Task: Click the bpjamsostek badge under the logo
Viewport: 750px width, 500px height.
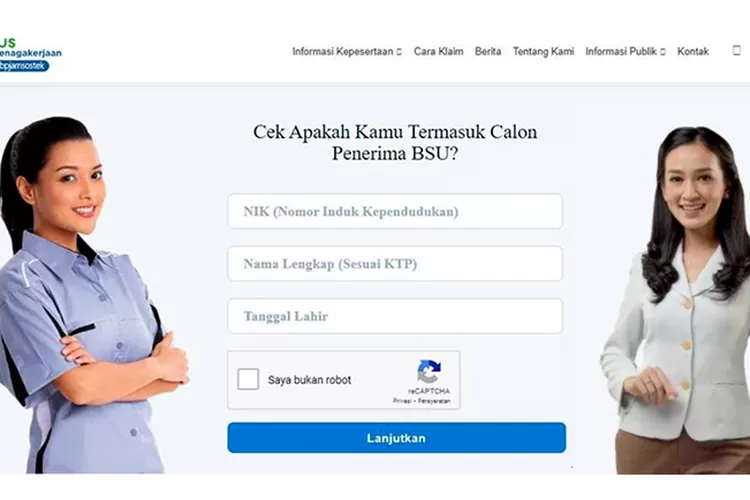Action: [24, 66]
